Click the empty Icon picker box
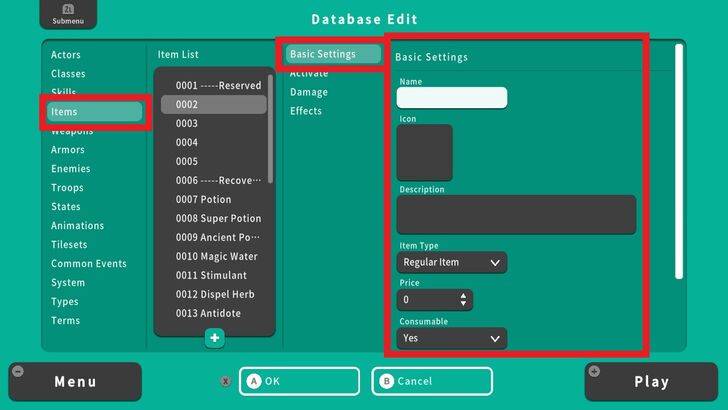Image resolution: width=728 pixels, height=410 pixels. (x=424, y=152)
